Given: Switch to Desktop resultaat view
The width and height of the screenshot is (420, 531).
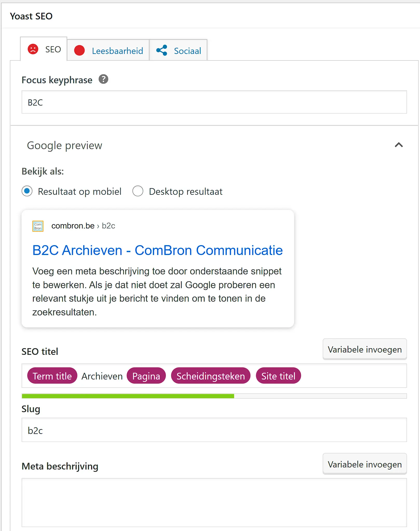Looking at the screenshot, I should point(138,191).
